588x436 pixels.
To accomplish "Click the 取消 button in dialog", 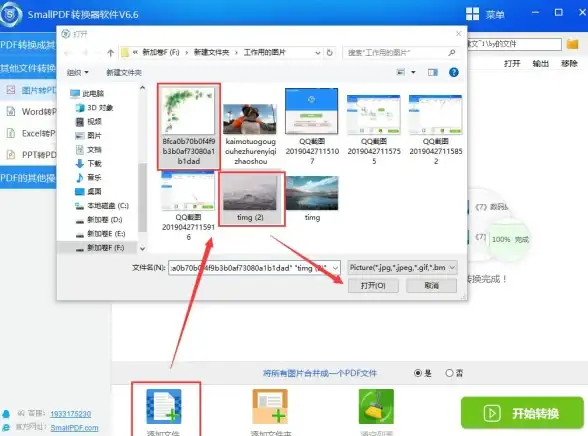I will pos(432,286).
